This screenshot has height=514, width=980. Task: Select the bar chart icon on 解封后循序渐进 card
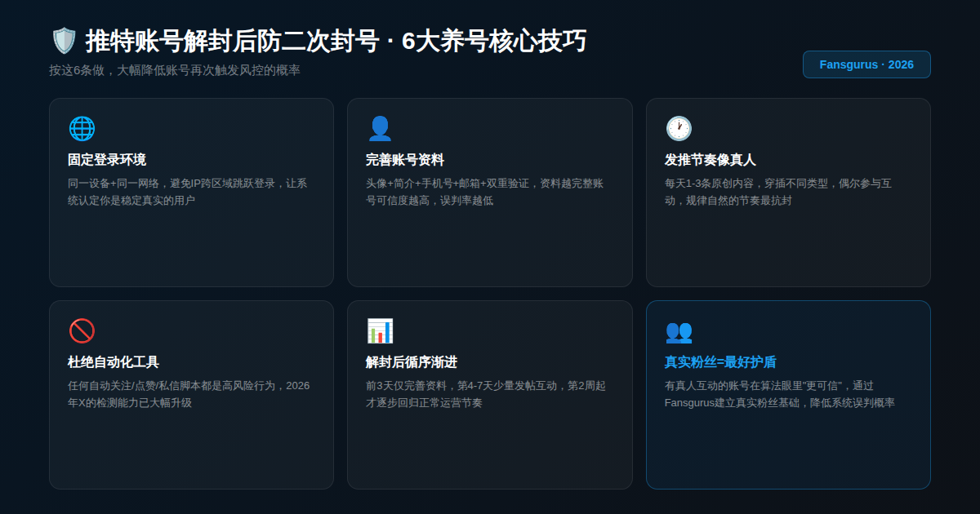click(x=380, y=330)
